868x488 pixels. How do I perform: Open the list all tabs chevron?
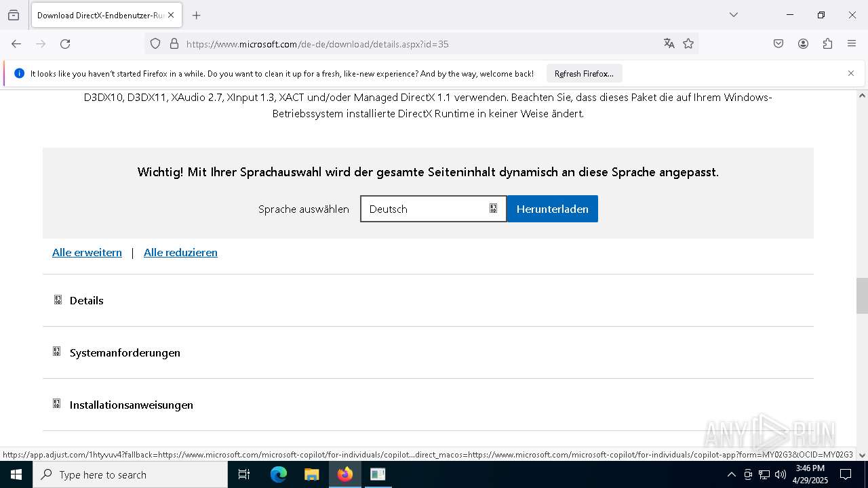[734, 15]
